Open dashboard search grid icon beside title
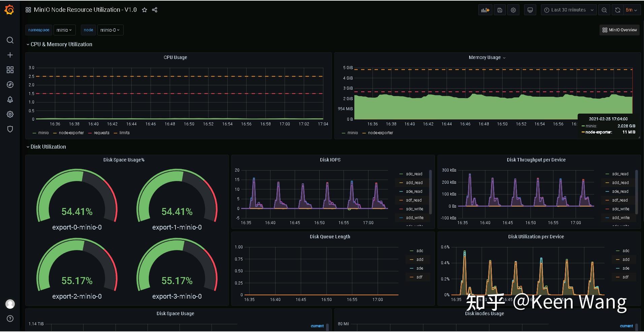The image size is (644, 332). pyautogui.click(x=28, y=10)
